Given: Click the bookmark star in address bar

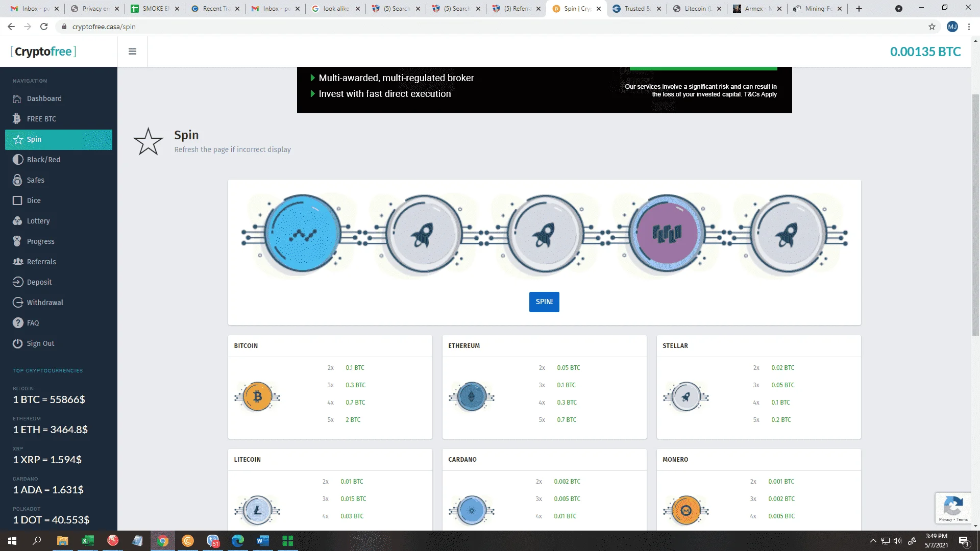Looking at the screenshot, I should point(932,27).
